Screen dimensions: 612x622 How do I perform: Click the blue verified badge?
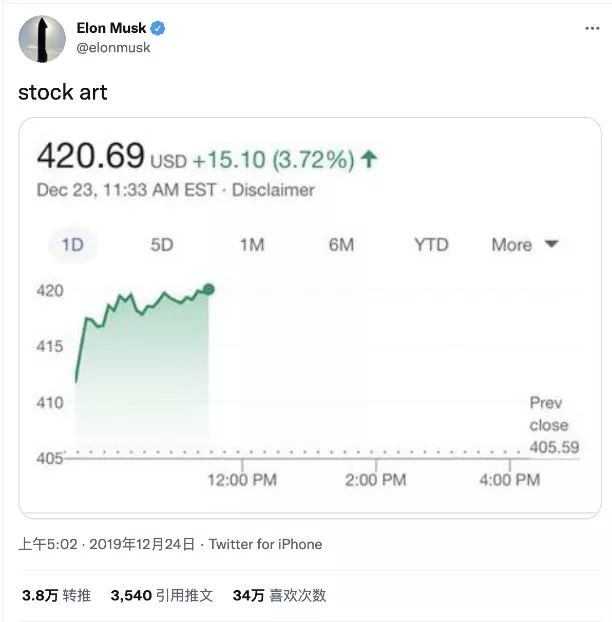tap(158, 28)
